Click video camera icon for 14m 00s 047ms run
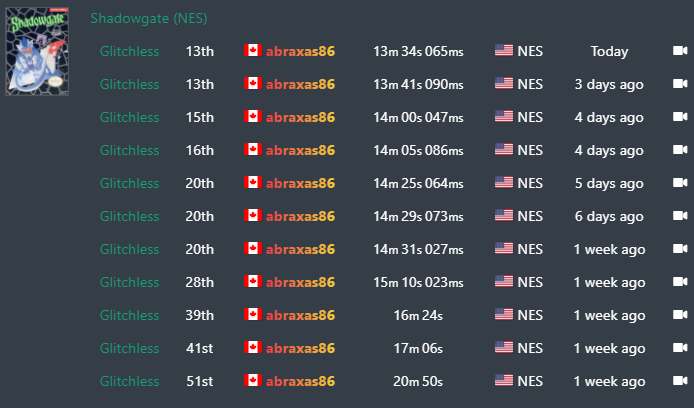The width and height of the screenshot is (694, 408). [x=680, y=117]
